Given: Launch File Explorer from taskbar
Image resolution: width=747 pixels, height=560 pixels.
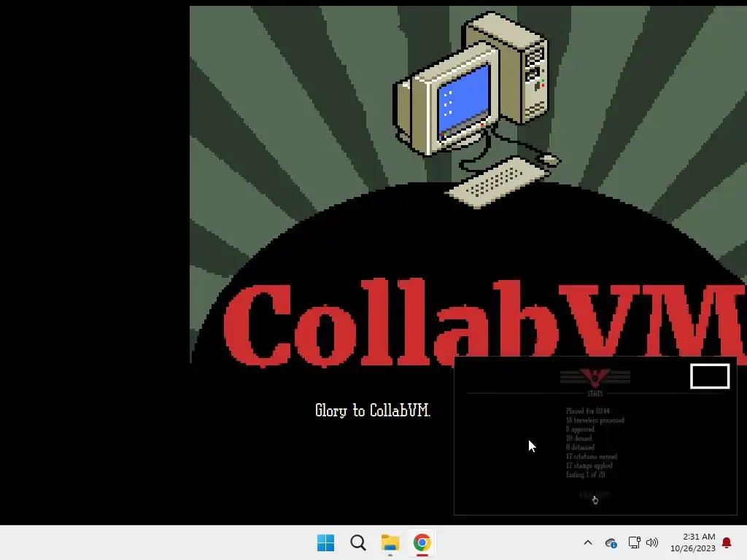Looking at the screenshot, I should [390, 542].
